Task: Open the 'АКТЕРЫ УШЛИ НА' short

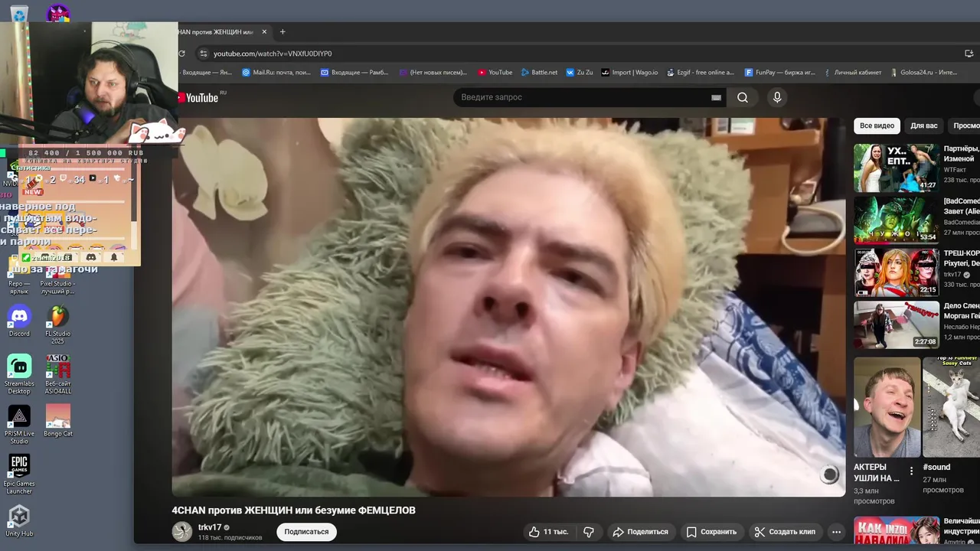Action: pyautogui.click(x=887, y=407)
